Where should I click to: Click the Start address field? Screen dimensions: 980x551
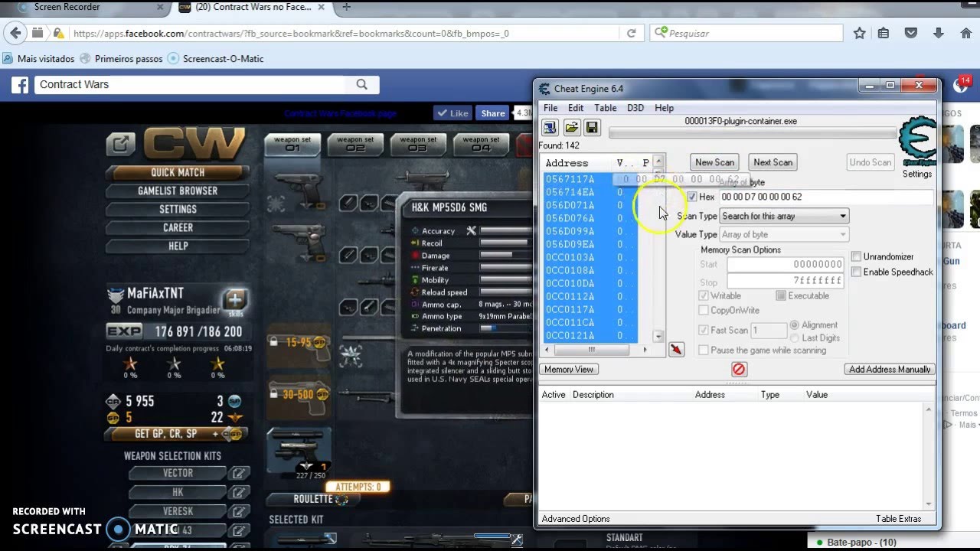[x=786, y=265]
